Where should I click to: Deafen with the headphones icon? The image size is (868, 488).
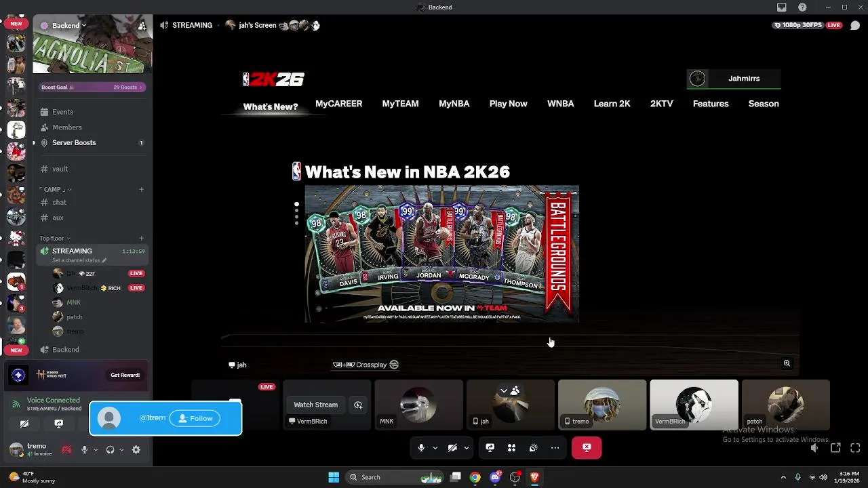[x=110, y=449]
